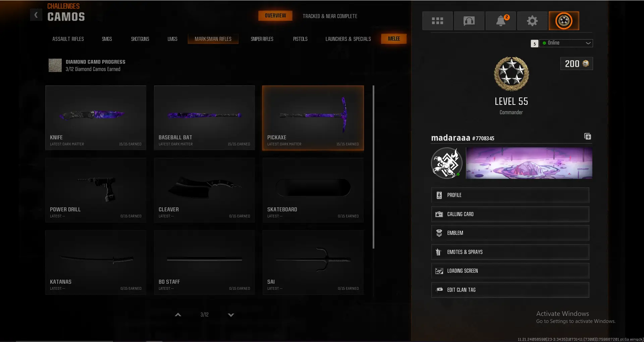Open the grid menu icon
Viewport: 644px width, 342px height.
pos(437,21)
